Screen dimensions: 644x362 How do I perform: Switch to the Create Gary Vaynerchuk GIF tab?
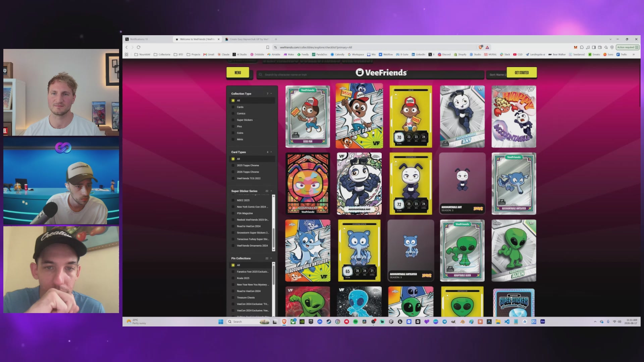click(x=248, y=39)
